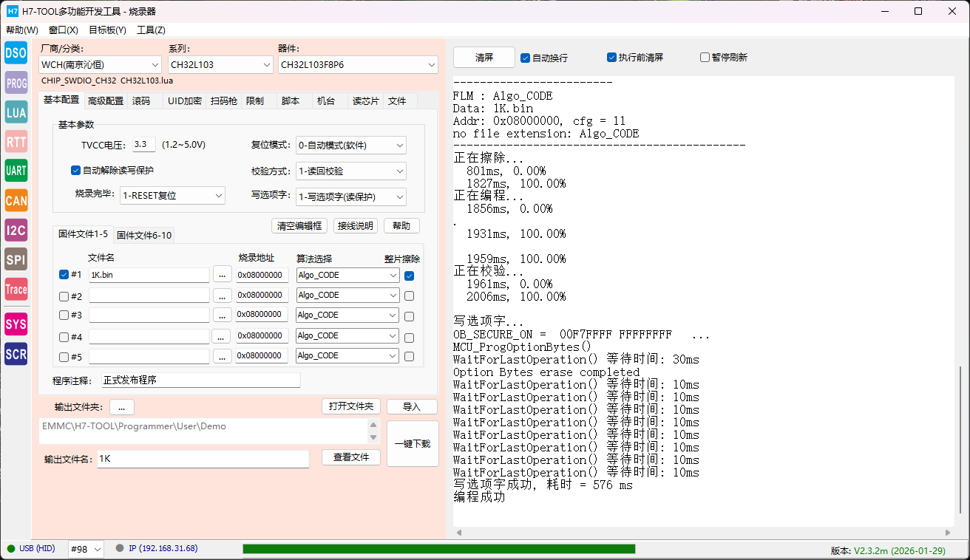This screenshot has width=970, height=560.
Task: Browse for file #1 with the ... button
Action: pyautogui.click(x=222, y=275)
